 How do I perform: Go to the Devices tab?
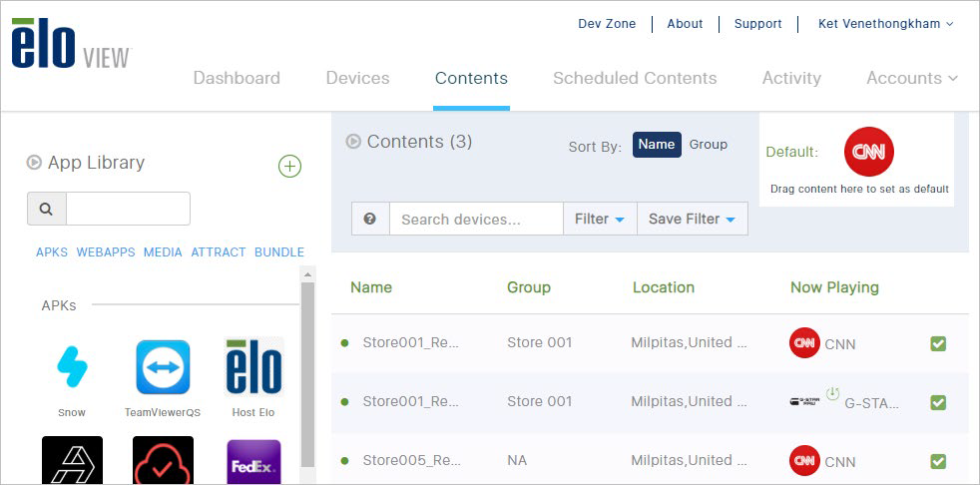click(357, 78)
